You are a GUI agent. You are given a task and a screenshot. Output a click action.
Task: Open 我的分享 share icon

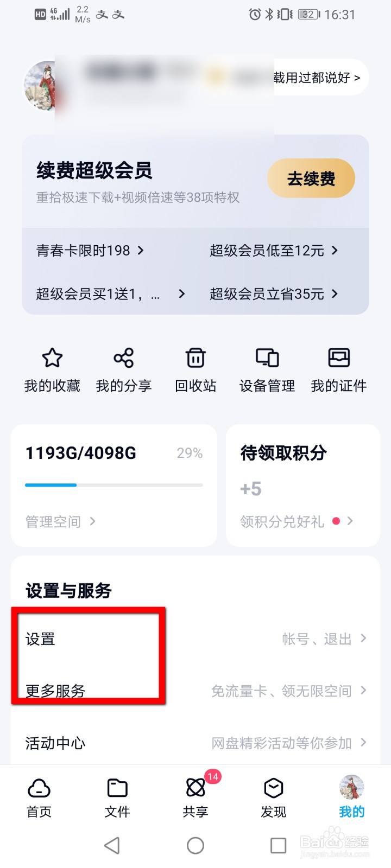(x=124, y=358)
